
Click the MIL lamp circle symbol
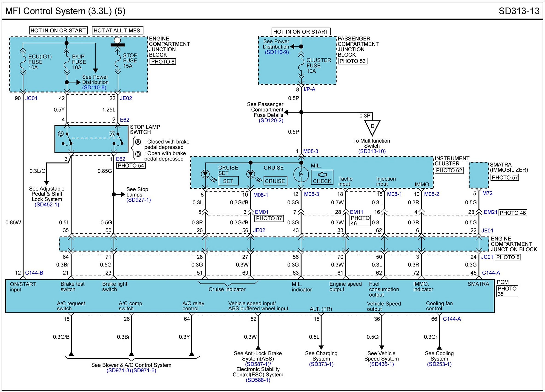tap(301, 175)
